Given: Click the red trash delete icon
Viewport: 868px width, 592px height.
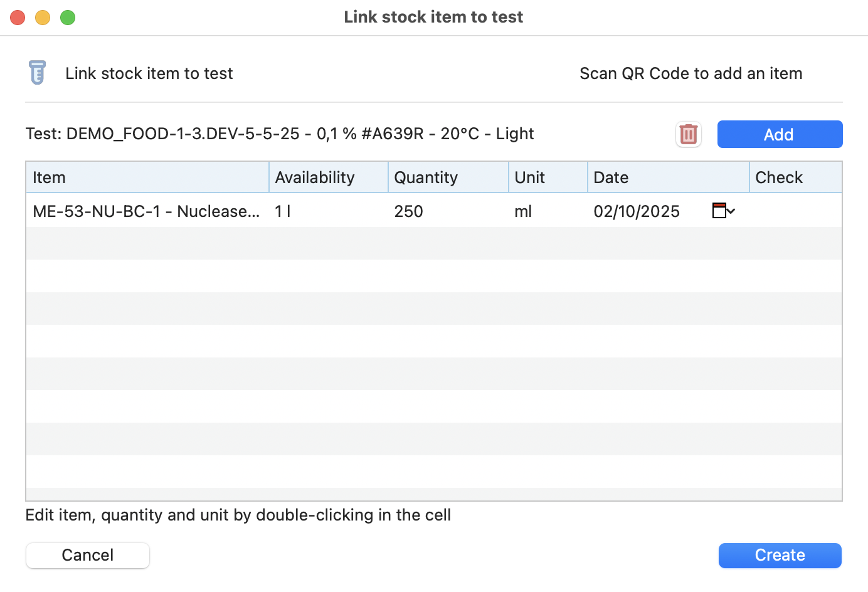Looking at the screenshot, I should point(688,134).
